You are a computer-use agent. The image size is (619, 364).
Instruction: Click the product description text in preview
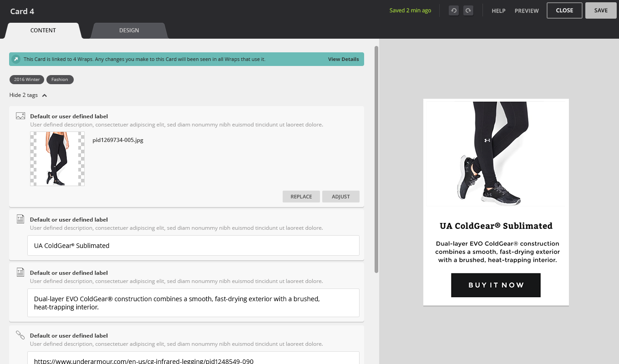click(x=497, y=252)
